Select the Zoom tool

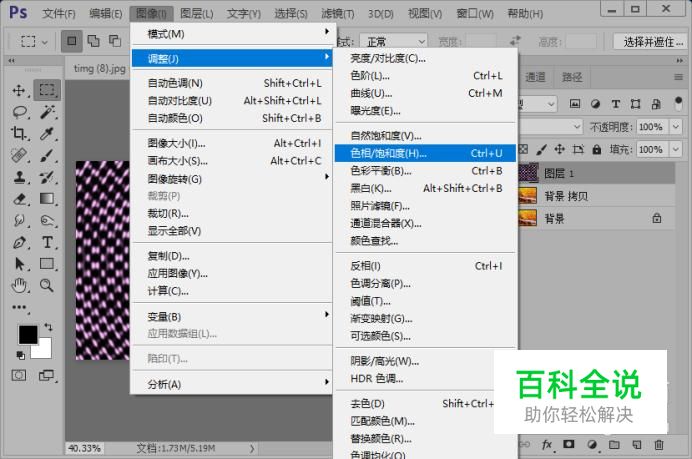point(47,286)
